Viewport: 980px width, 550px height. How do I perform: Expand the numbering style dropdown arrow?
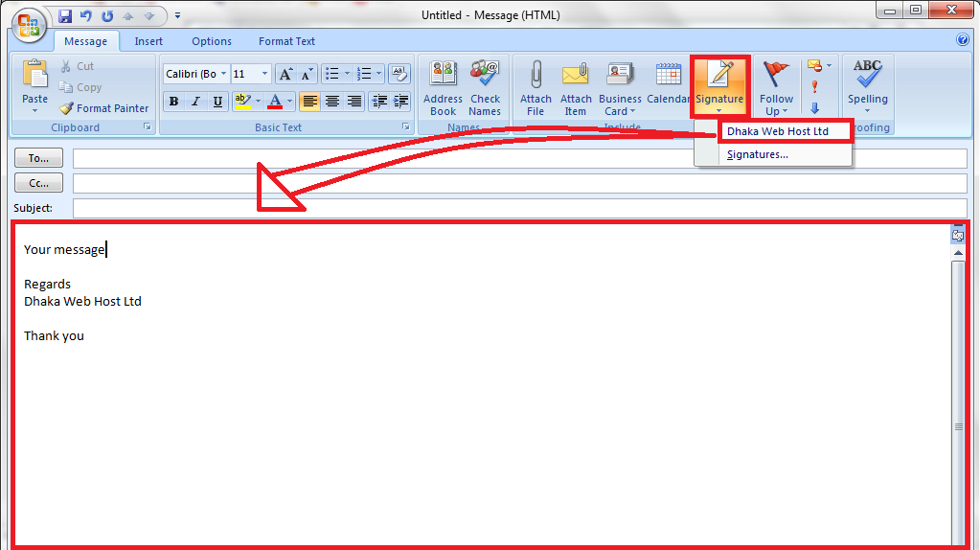(378, 74)
